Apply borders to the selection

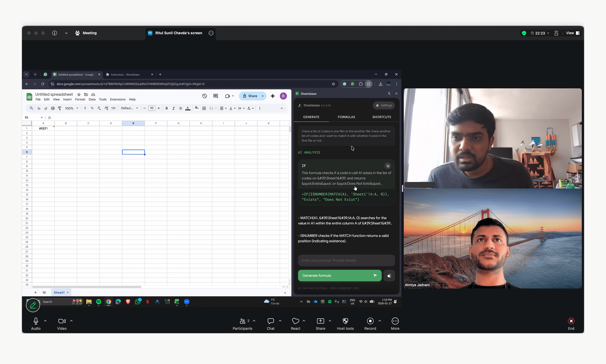(204, 108)
